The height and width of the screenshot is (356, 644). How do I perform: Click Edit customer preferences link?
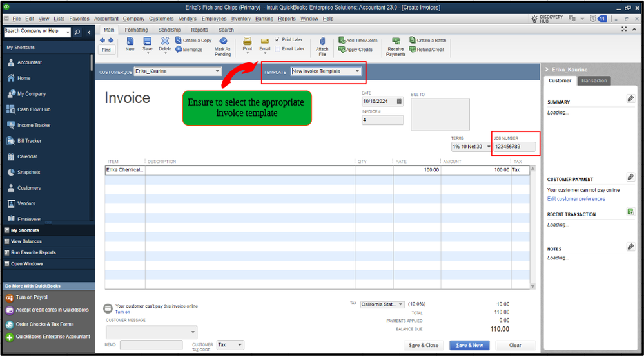[x=576, y=199]
